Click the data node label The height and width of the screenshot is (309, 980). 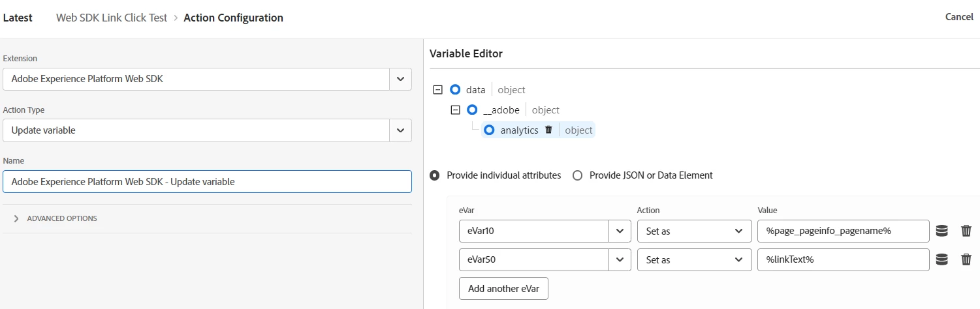475,90
